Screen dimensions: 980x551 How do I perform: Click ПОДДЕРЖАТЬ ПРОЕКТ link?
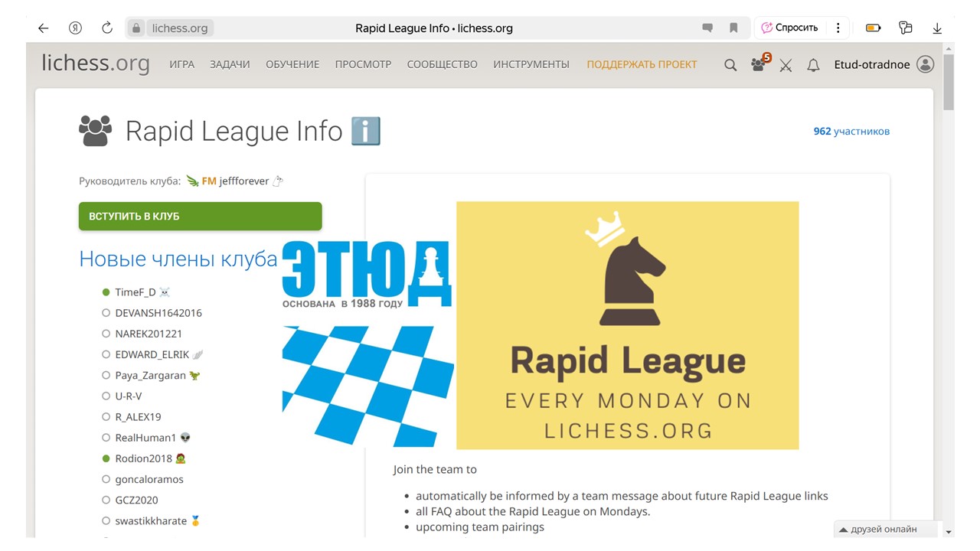[x=642, y=64]
